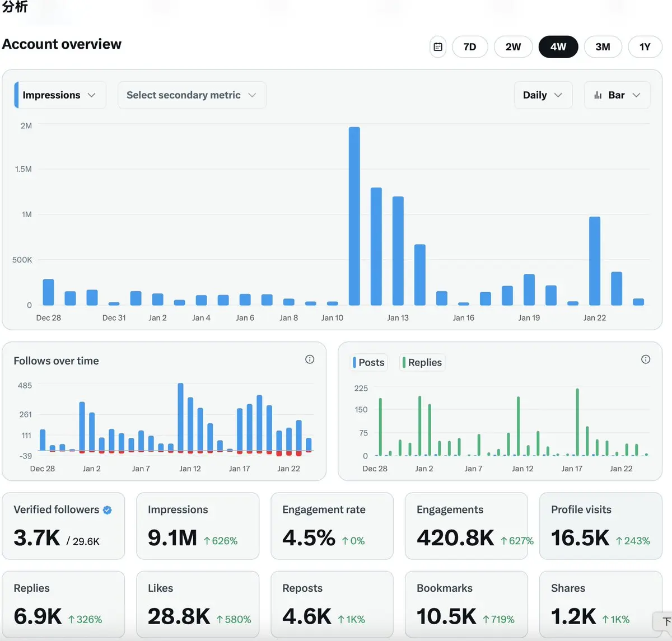Open the Engagement rate metric card
The width and height of the screenshot is (672, 641).
tap(332, 526)
